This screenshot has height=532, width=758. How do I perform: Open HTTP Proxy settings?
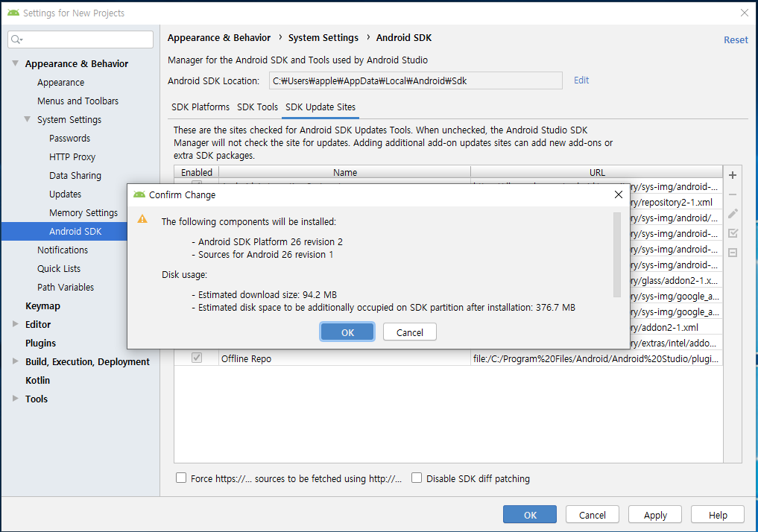tap(72, 156)
